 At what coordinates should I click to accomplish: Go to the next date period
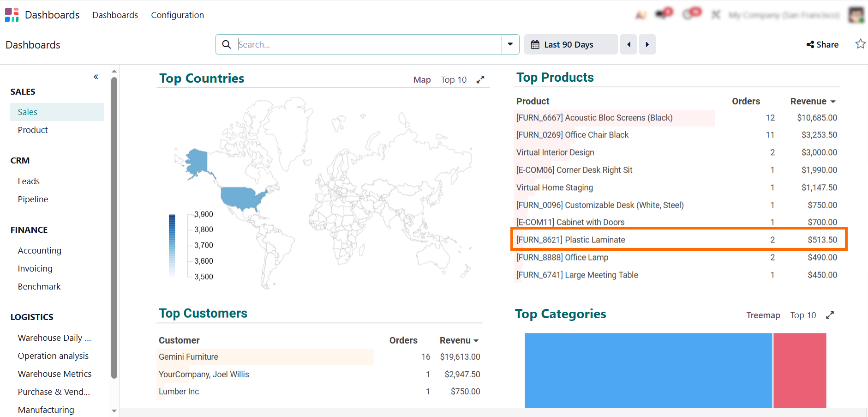point(647,44)
